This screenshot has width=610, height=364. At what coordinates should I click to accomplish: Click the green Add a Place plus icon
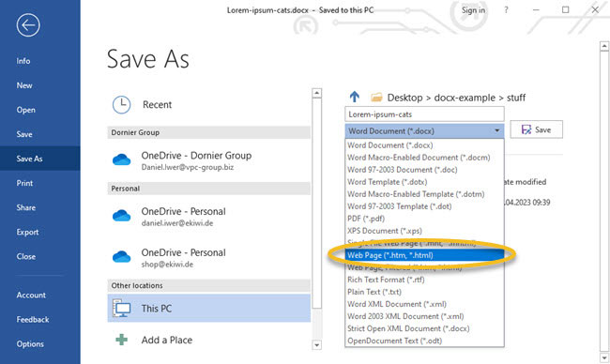tap(121, 340)
